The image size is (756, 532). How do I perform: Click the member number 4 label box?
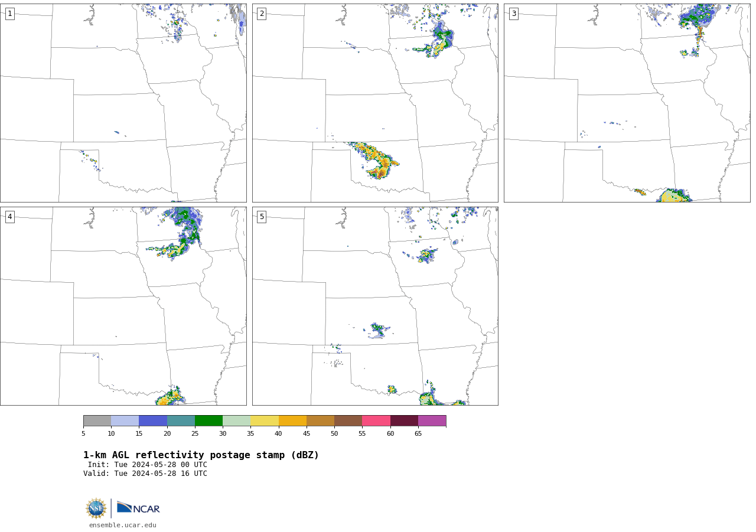point(9,217)
